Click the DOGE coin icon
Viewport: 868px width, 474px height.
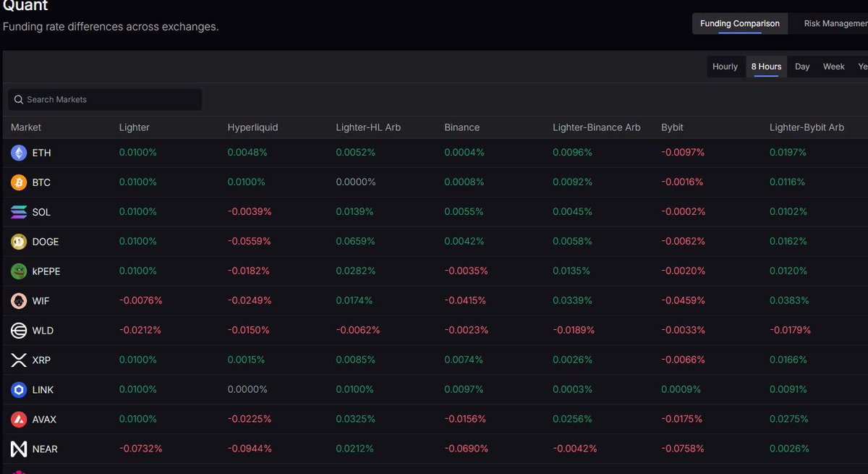(x=19, y=242)
